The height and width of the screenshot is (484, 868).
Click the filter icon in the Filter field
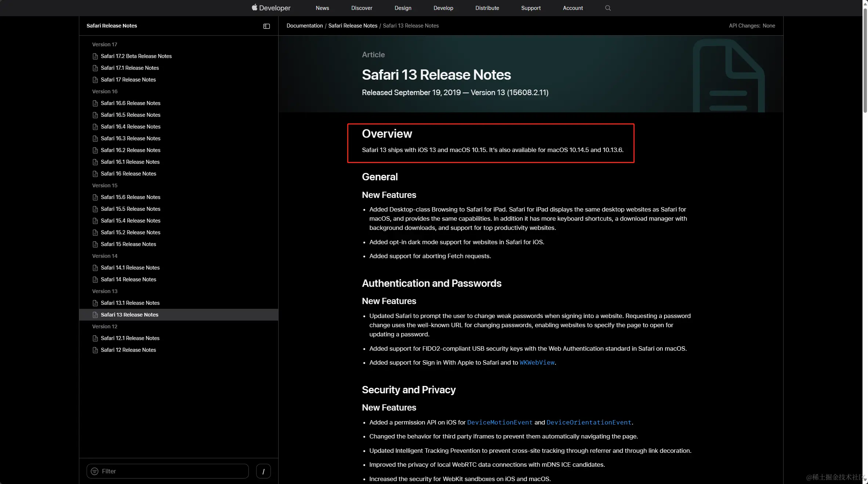point(95,471)
